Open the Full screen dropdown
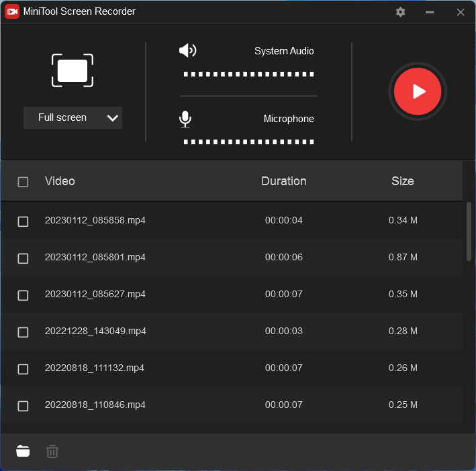Image resolution: width=476 pixels, height=471 pixels. click(73, 117)
